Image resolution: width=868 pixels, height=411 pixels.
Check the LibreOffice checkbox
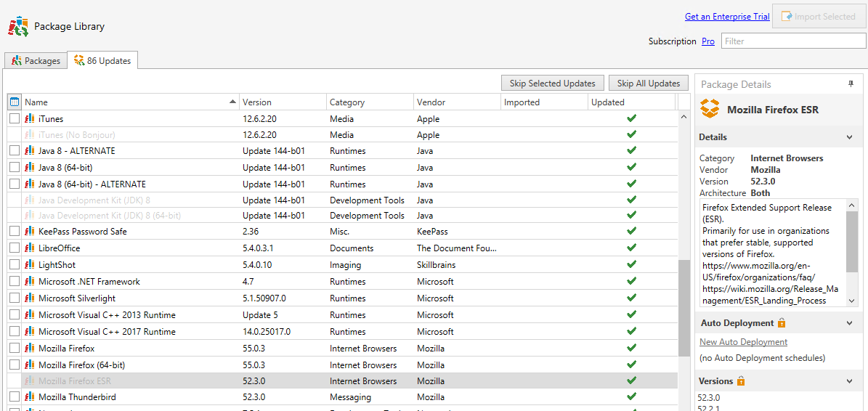click(15, 248)
